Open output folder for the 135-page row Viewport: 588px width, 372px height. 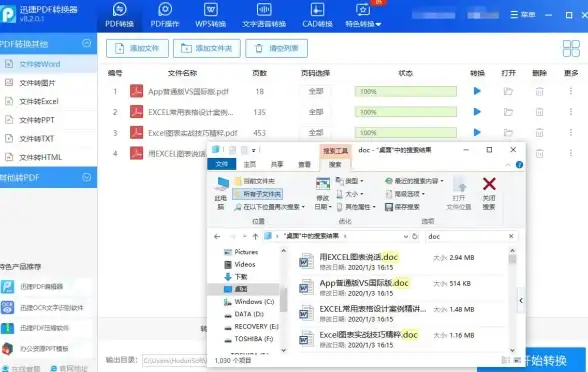coord(508,112)
